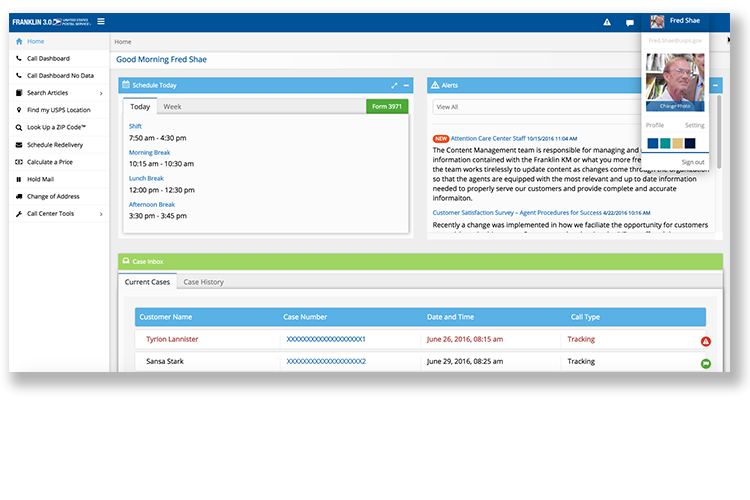750x500 pixels.
Task: Open the Attention Care Center Staff alert
Action: pyautogui.click(x=488, y=138)
